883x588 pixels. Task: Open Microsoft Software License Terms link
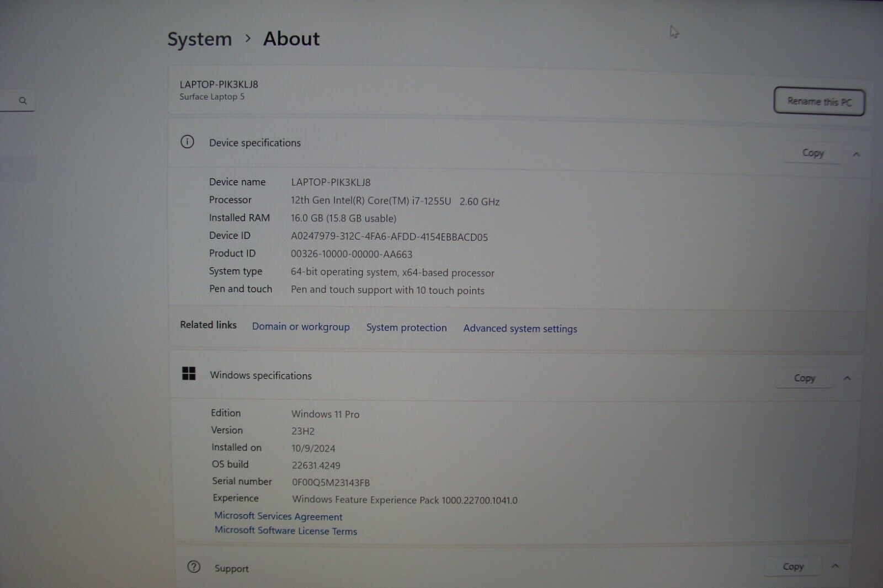286,531
